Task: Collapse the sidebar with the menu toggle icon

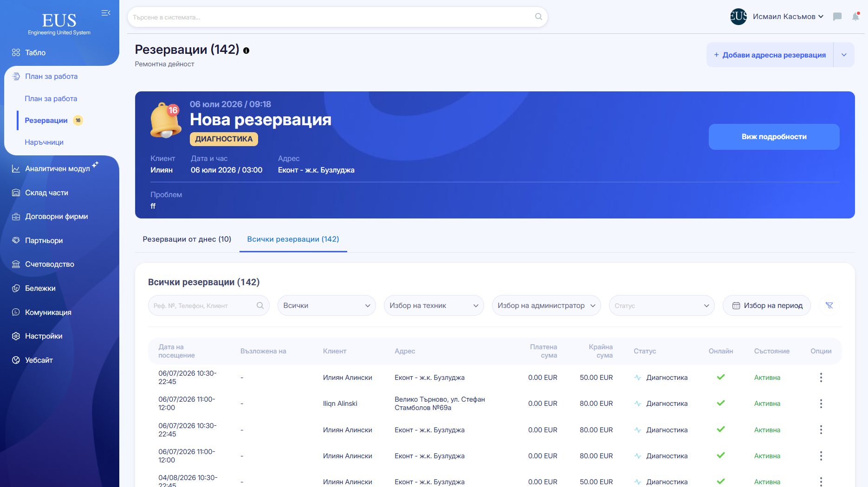Action: click(x=106, y=13)
